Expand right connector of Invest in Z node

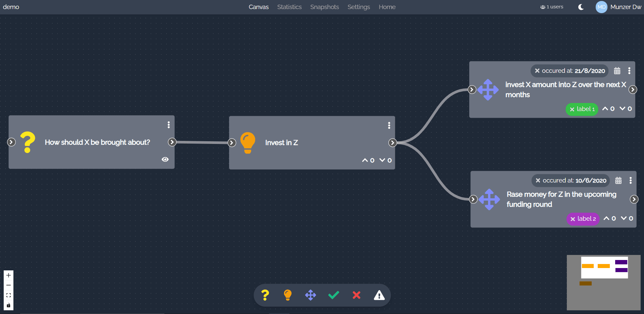click(x=392, y=143)
